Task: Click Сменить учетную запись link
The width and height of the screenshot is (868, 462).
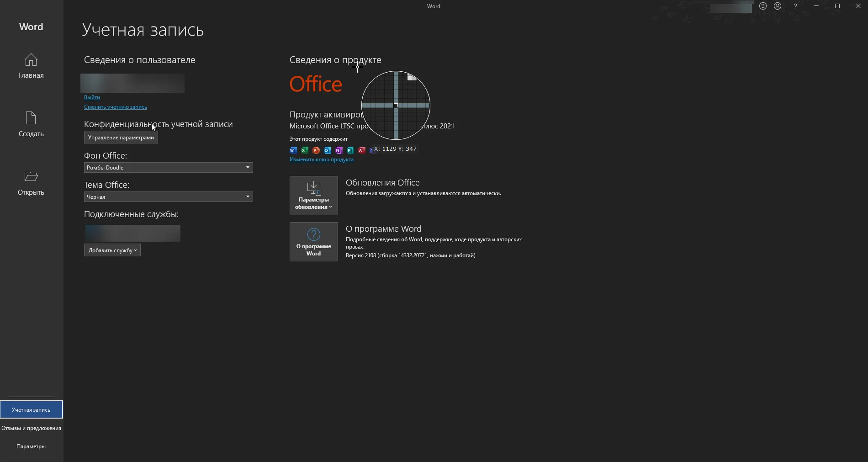Action: [116, 107]
